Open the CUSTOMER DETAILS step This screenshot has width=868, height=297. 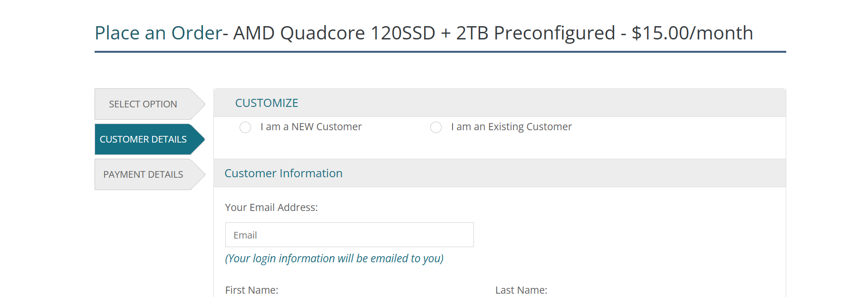143,139
